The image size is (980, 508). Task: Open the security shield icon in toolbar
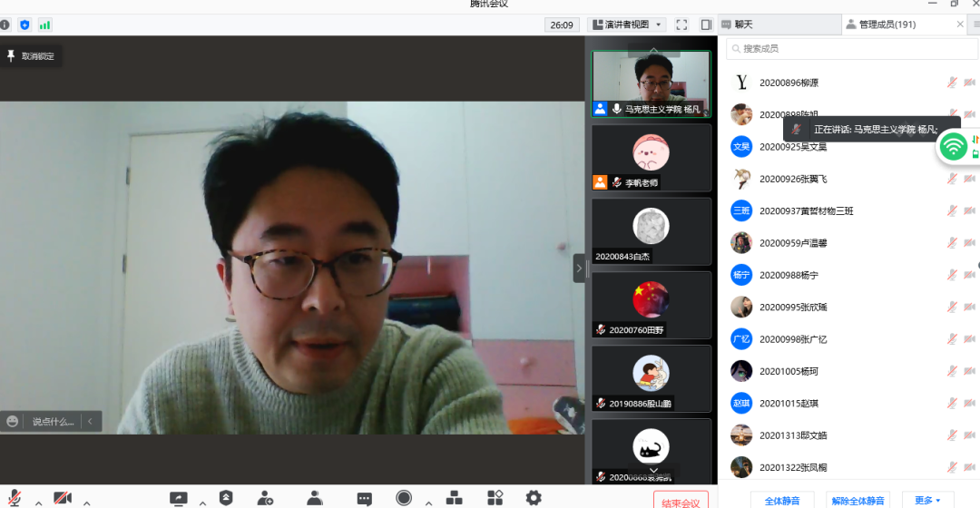pyautogui.click(x=226, y=498)
